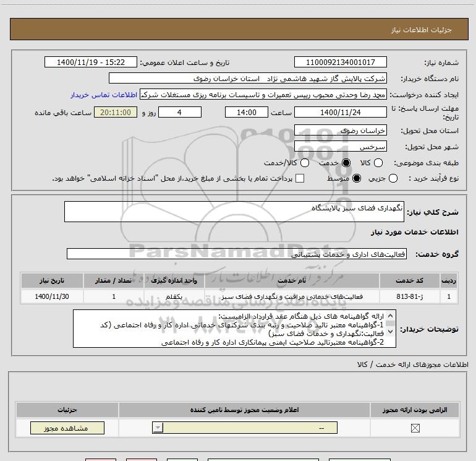Toggle the mandatory license checkbox

[415, 428]
